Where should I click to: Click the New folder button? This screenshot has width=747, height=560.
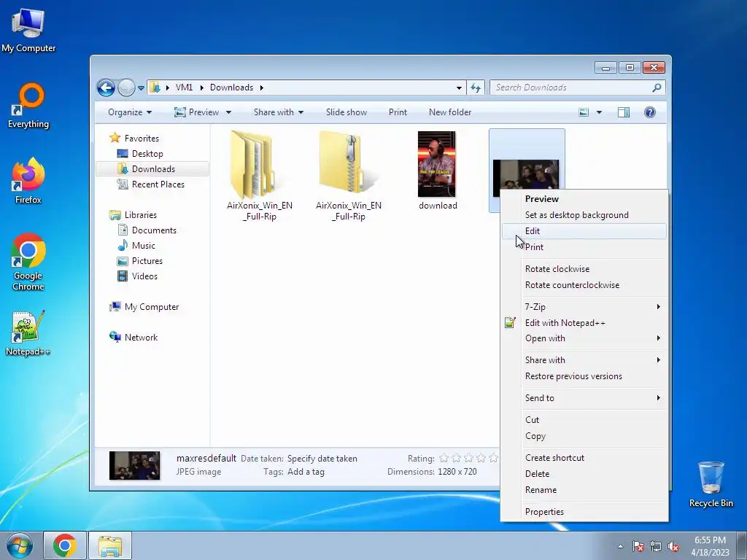(x=450, y=112)
